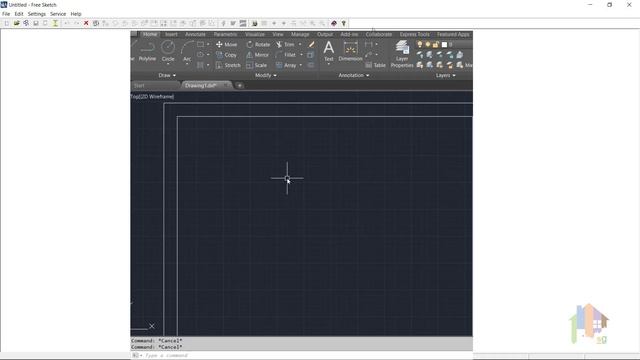
Task: Switch to the Visualize ribbon tab
Action: coord(255,34)
